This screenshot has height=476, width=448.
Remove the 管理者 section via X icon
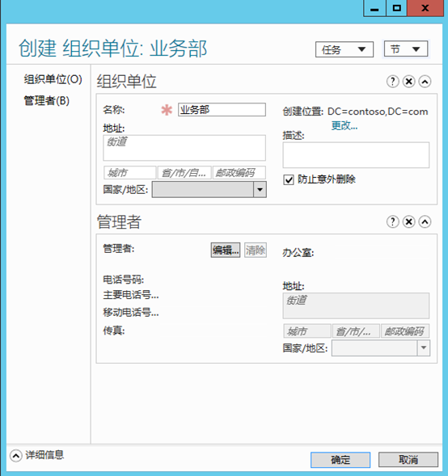click(409, 221)
